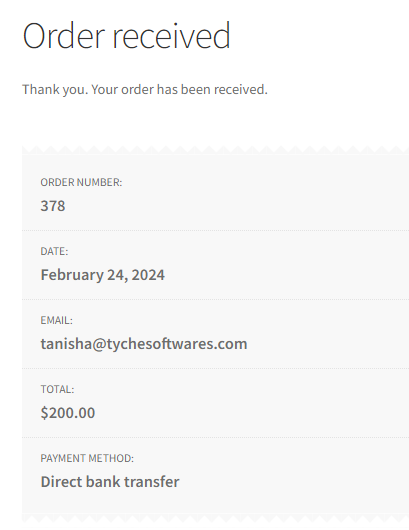409x530 pixels.
Task: Click the zigzag top edge of order box
Action: click(x=215, y=149)
